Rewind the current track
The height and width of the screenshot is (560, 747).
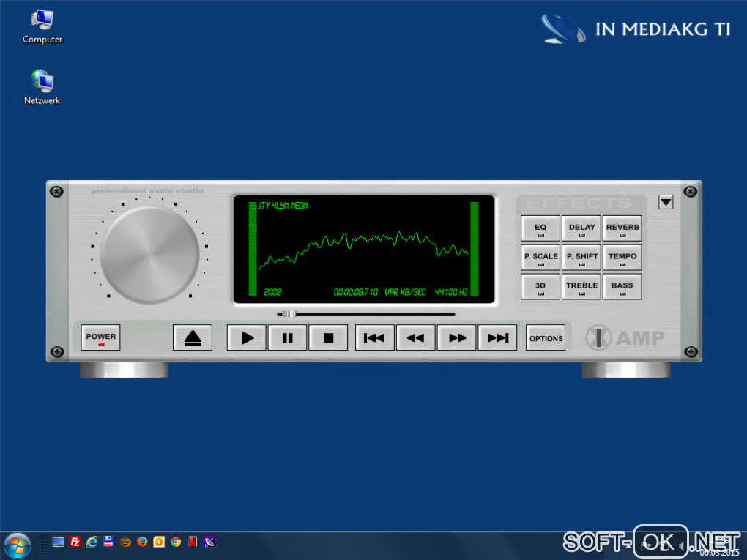415,337
